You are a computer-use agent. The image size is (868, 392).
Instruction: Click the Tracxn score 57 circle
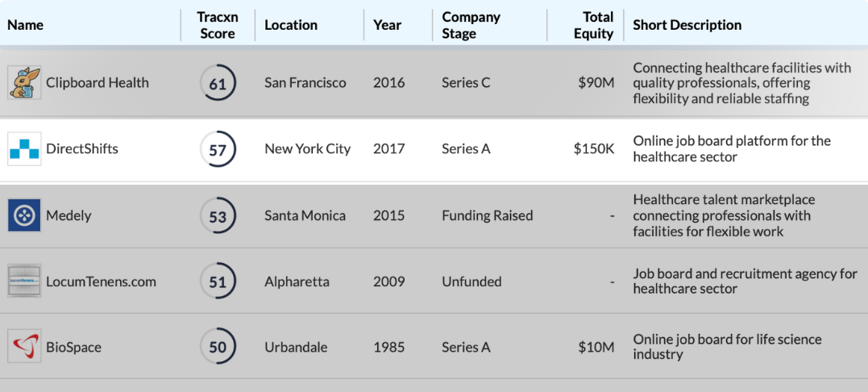pos(218,149)
